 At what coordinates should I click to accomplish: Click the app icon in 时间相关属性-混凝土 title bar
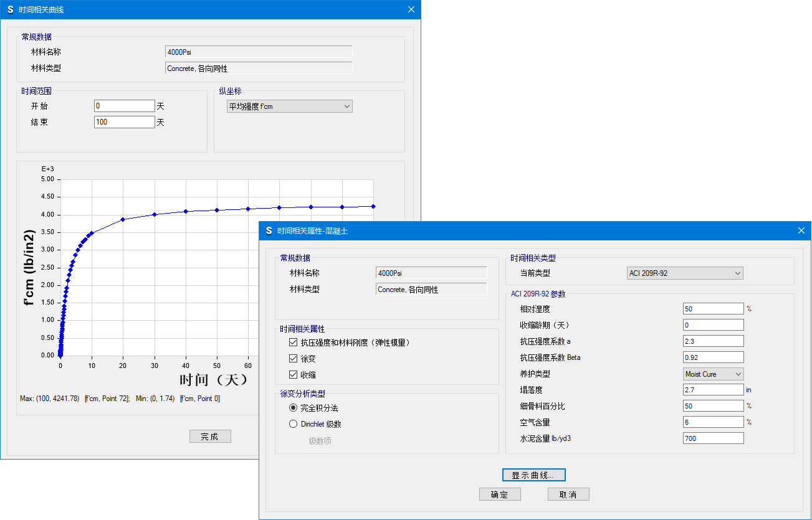point(269,230)
